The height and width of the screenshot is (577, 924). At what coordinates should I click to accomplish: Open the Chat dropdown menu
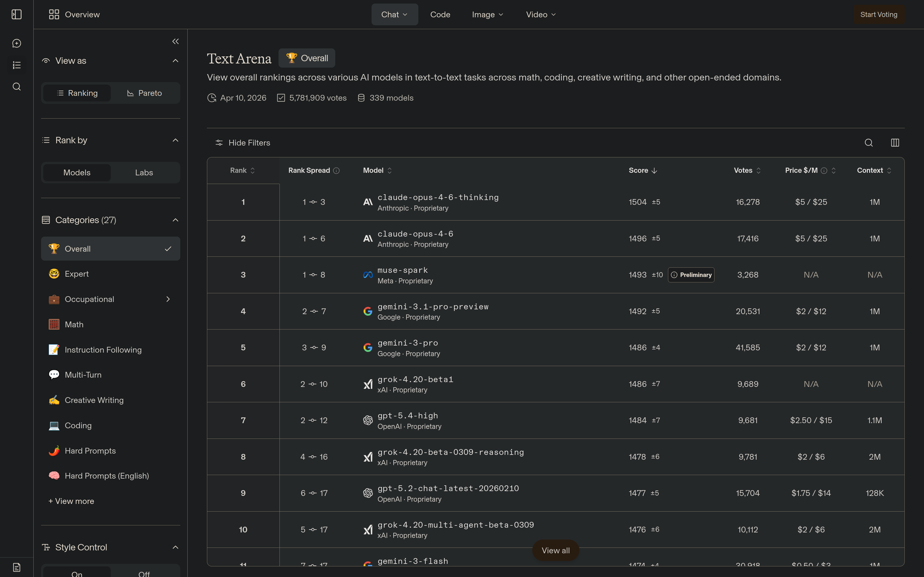(394, 14)
